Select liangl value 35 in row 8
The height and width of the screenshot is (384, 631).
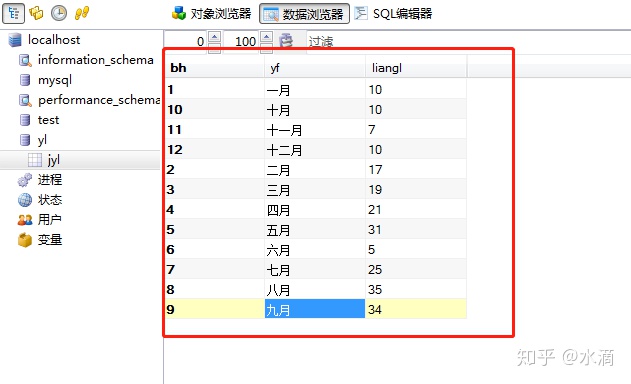click(417, 289)
